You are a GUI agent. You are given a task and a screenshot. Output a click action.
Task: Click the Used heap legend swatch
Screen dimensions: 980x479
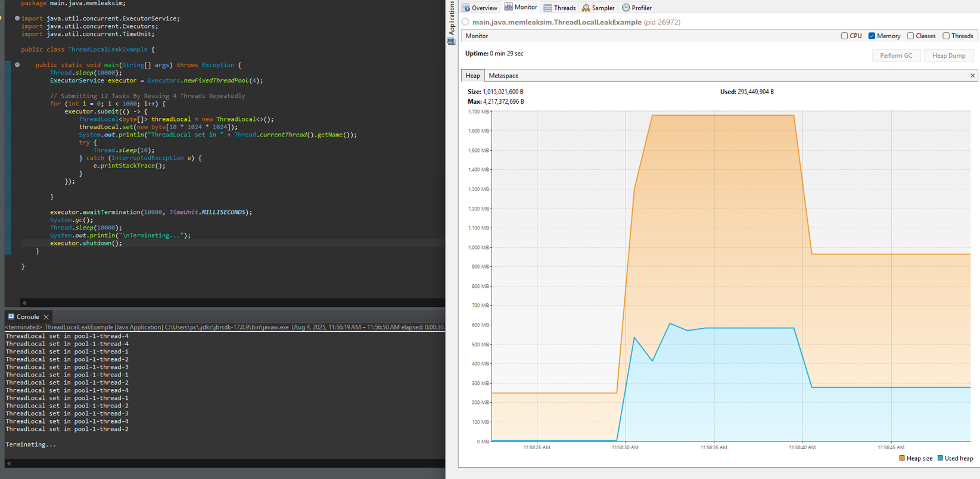point(940,458)
